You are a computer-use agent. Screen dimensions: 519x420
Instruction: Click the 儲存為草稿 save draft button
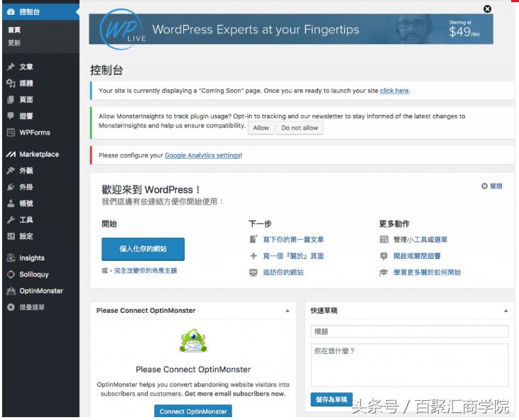click(x=332, y=399)
